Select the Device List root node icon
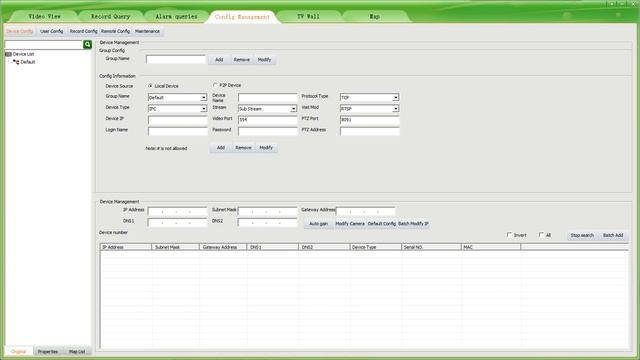640x360 pixels. (x=8, y=54)
